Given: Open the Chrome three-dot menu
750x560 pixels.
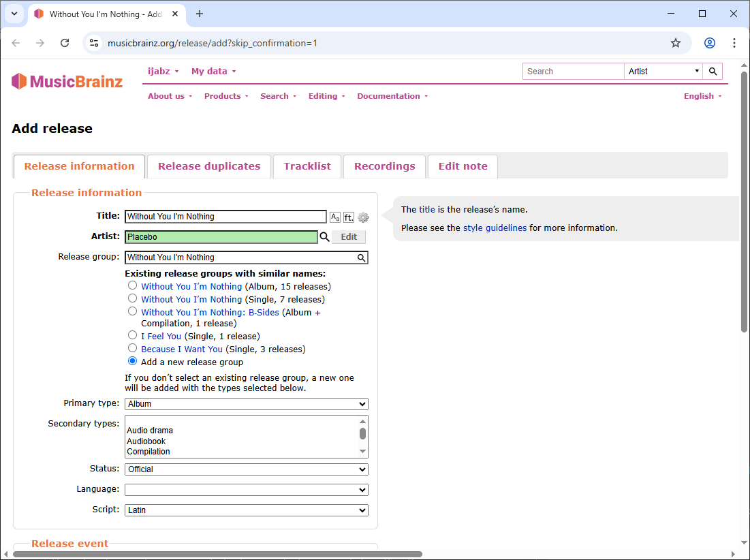Looking at the screenshot, I should pos(734,43).
